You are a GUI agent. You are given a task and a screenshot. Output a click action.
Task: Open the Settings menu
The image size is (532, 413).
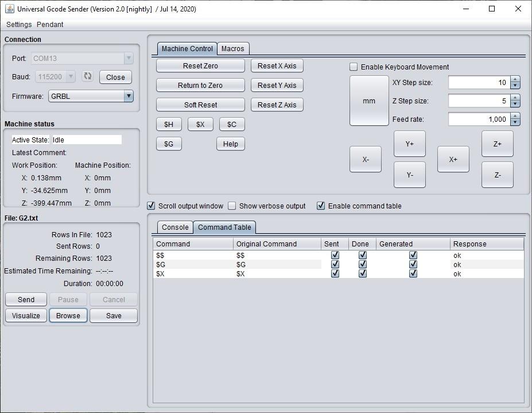[x=19, y=25]
